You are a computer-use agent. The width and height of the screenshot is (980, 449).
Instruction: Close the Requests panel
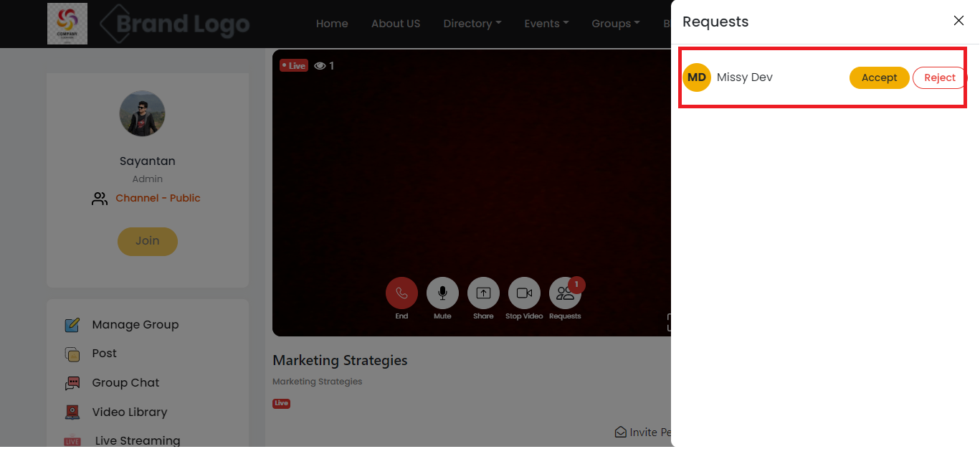[x=958, y=21]
